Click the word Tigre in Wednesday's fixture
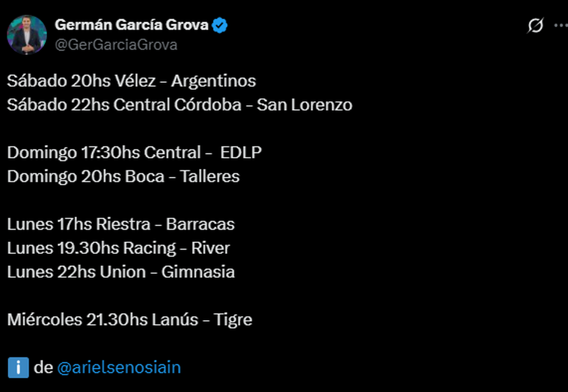This screenshot has width=568, height=392. tap(233, 320)
